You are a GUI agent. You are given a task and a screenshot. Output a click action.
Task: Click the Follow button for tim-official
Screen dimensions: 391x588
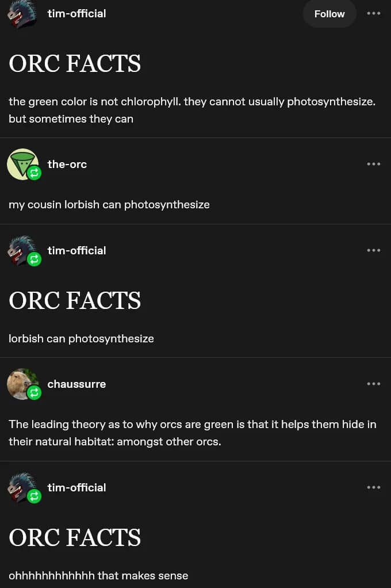point(329,14)
